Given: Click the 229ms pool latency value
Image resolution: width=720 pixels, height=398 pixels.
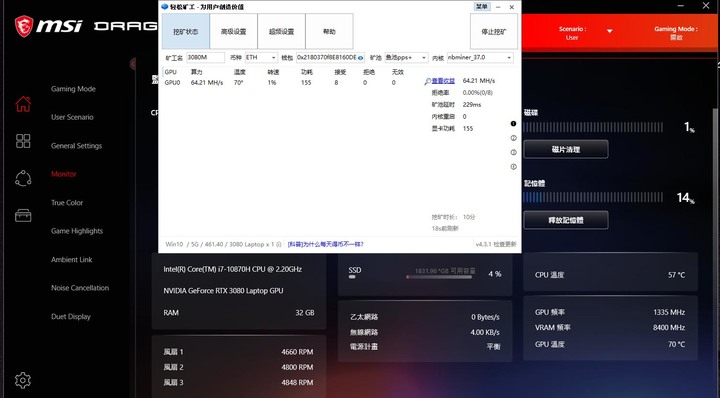Looking at the screenshot, I should click(x=472, y=105).
